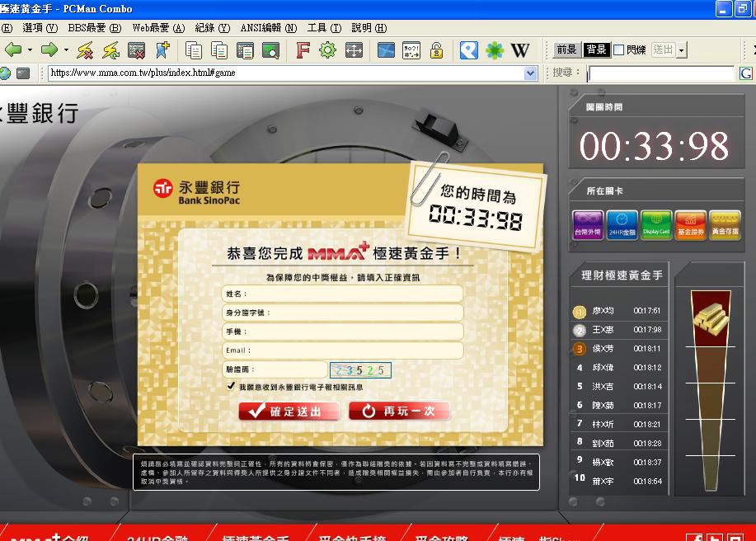756x541 pixels.
Task: Open the 送出 dropdown arrow
Action: pos(681,49)
